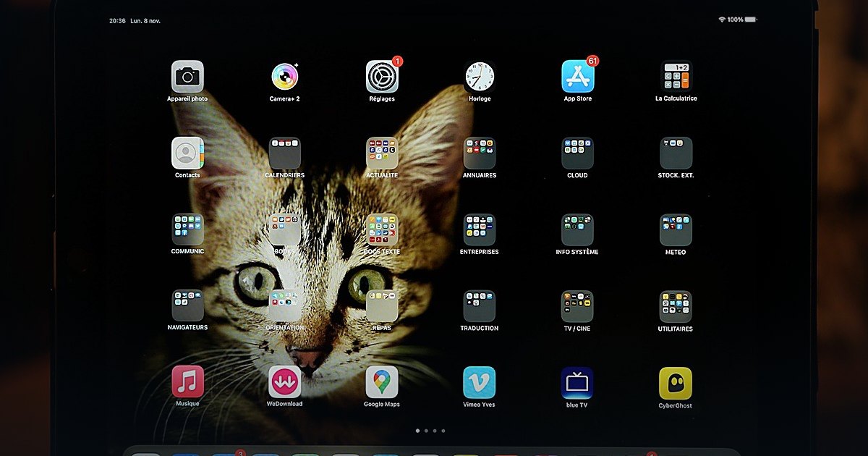Launch the CyberGhost VPN app
This screenshot has height=456, width=868.
tap(676, 382)
